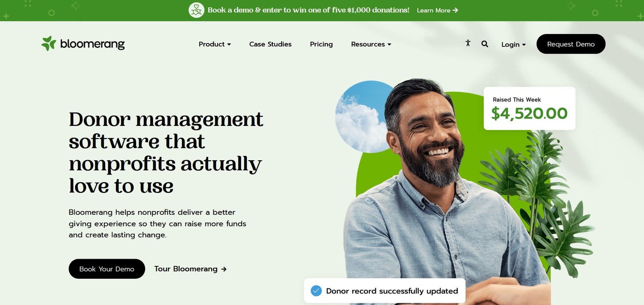Open site search with magnifier icon
This screenshot has width=644, height=305.
(485, 44)
